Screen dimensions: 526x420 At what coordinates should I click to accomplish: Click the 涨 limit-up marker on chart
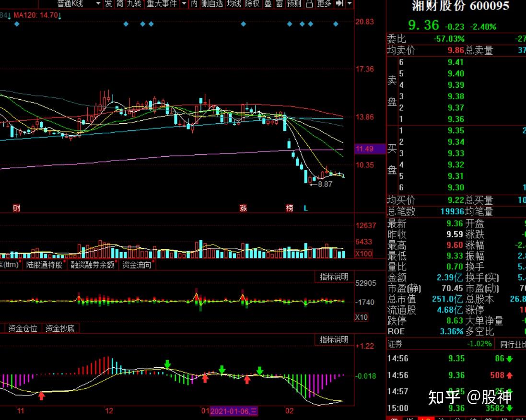244,208
